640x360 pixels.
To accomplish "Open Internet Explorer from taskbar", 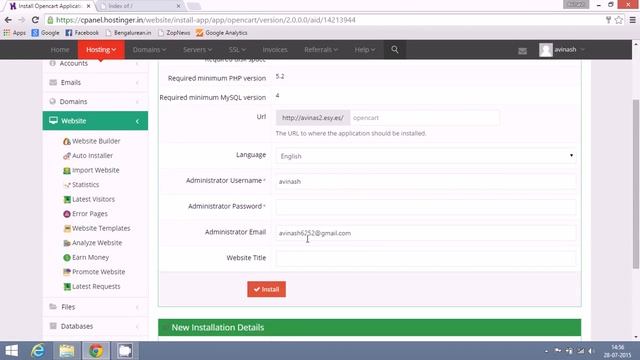I will 38,351.
